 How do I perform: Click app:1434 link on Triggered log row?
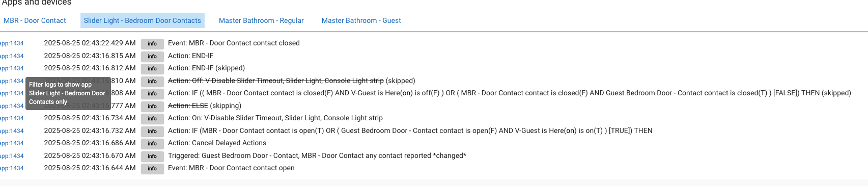click(12, 156)
